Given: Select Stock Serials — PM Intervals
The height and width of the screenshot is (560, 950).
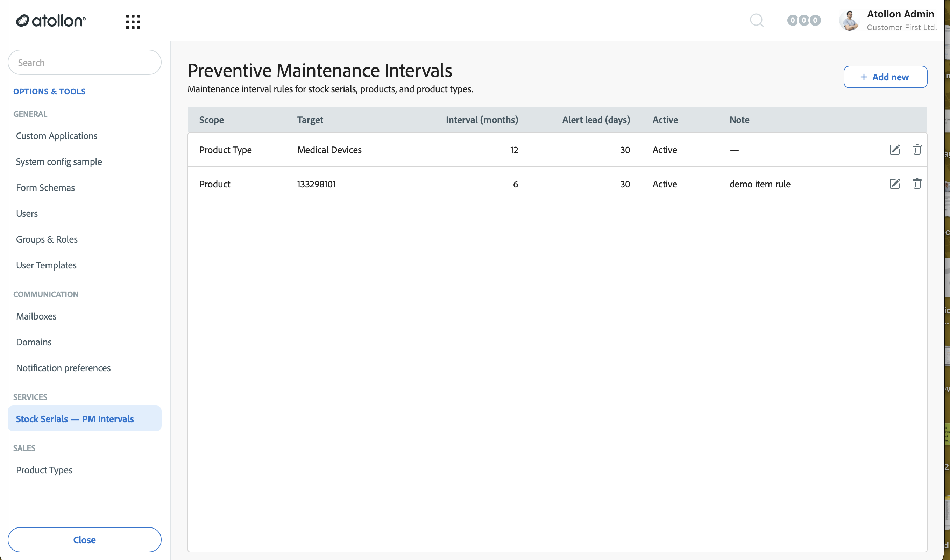Looking at the screenshot, I should (85, 418).
